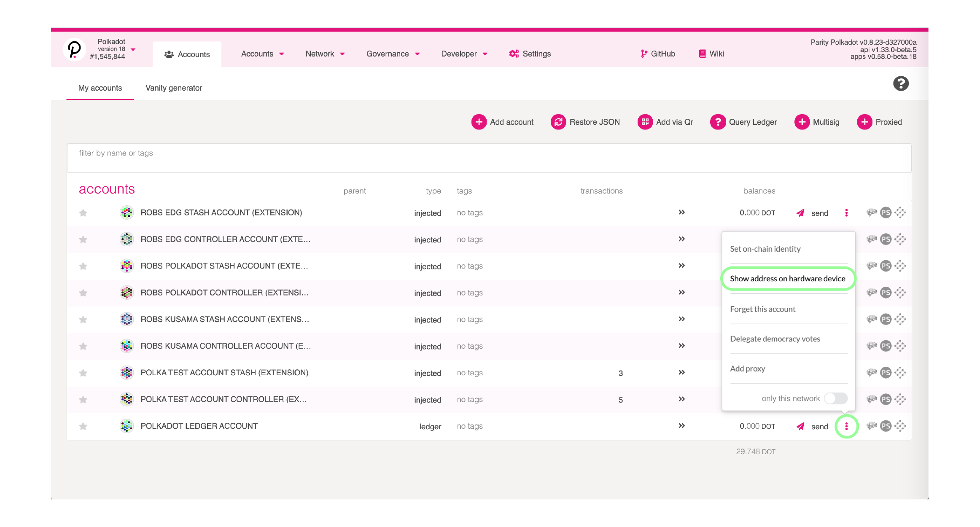
Task: Click identicon of POLKADOT LEDGER ACCOUNT
Action: (127, 426)
